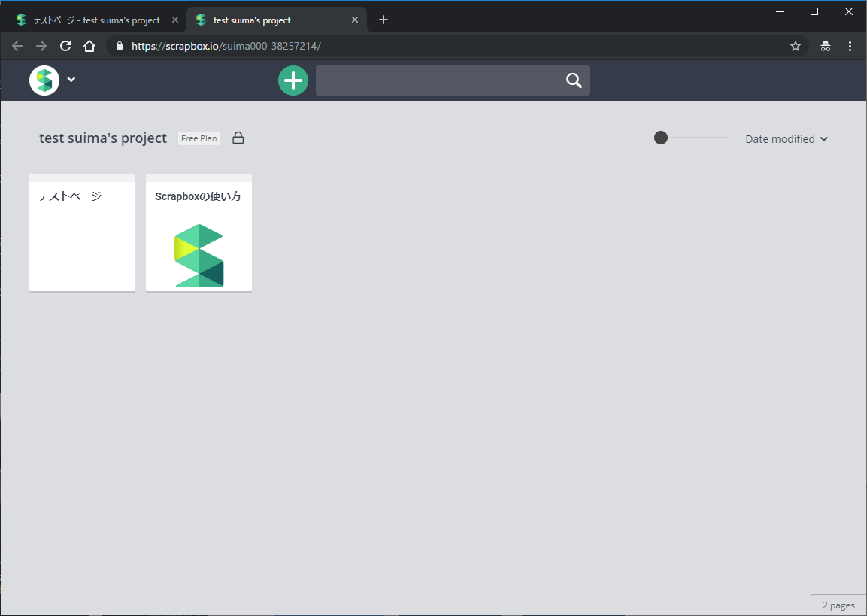Image resolution: width=867 pixels, height=616 pixels.
Task: Focus the Scrapbox search field
Action: coord(453,80)
